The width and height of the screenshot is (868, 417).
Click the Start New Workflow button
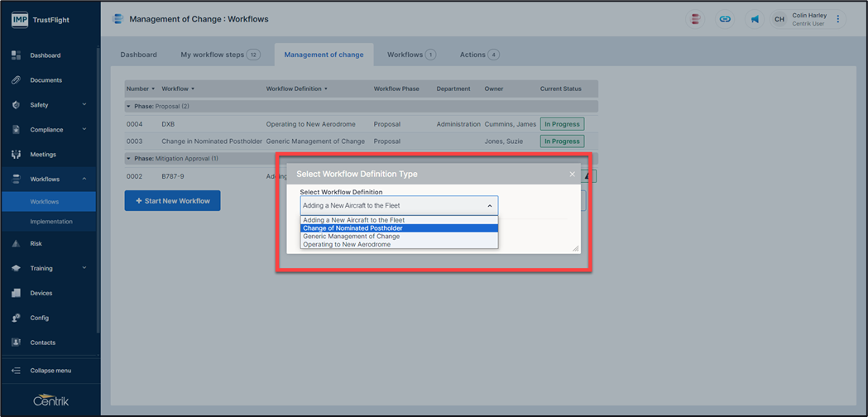click(x=172, y=200)
